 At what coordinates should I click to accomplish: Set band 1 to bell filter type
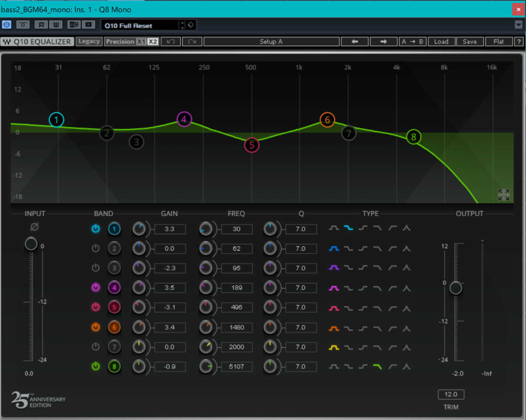334,228
